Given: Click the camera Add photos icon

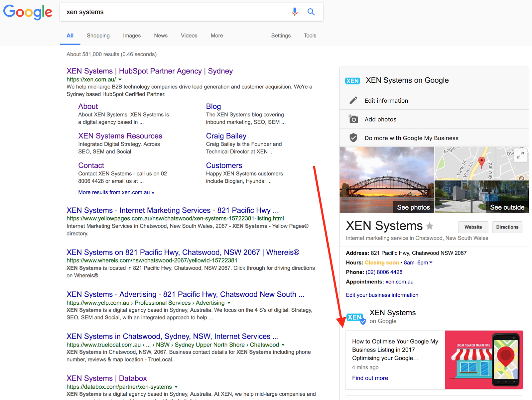Looking at the screenshot, I should [353, 119].
